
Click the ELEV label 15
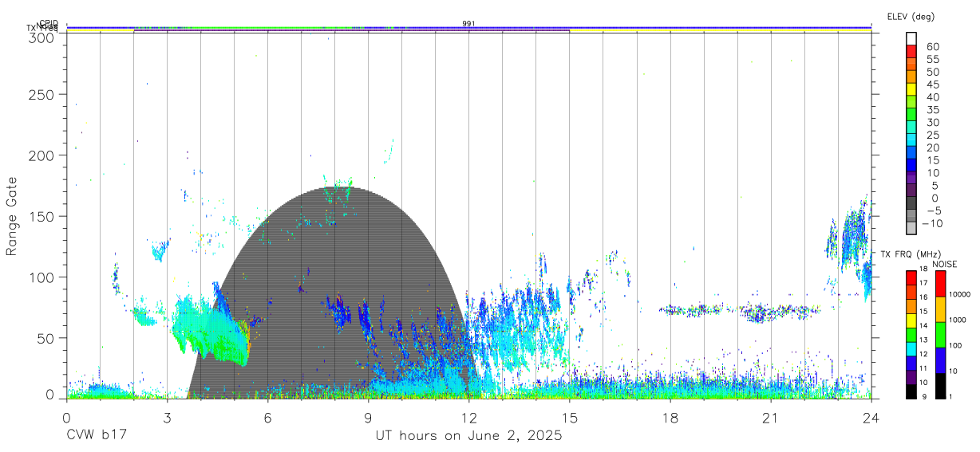932,160
